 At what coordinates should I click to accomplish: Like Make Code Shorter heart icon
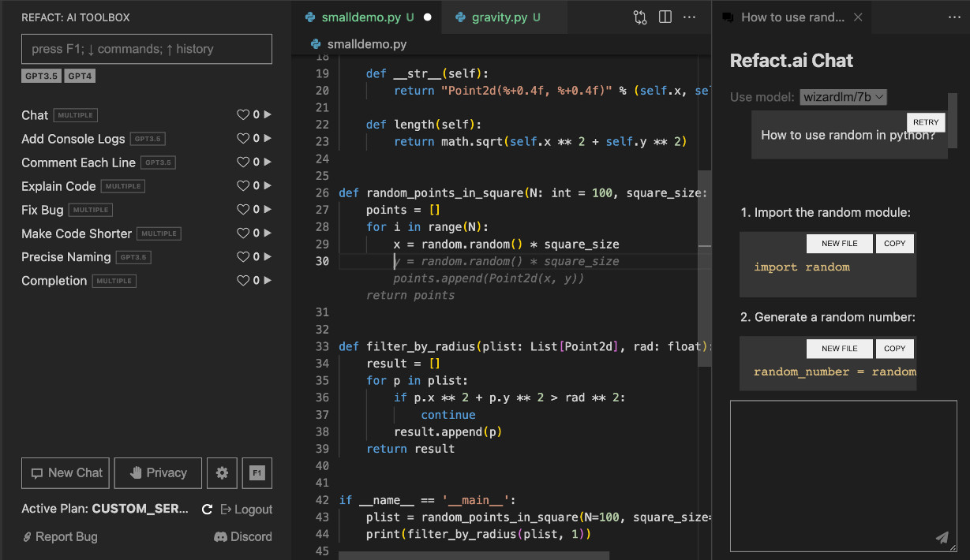click(243, 233)
